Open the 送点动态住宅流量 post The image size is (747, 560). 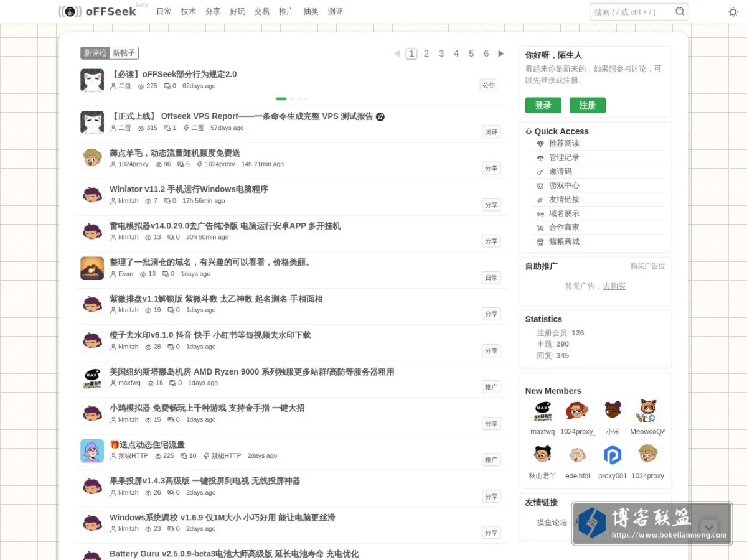coord(148,444)
